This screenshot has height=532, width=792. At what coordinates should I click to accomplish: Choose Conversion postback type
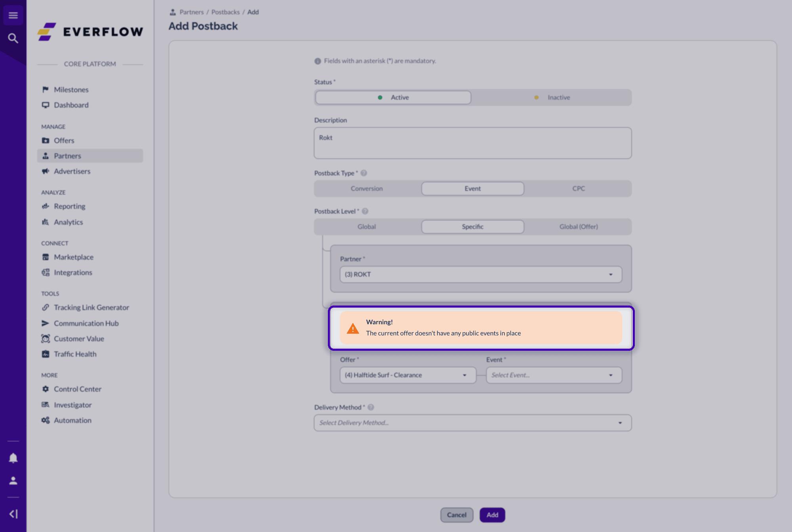click(x=367, y=188)
